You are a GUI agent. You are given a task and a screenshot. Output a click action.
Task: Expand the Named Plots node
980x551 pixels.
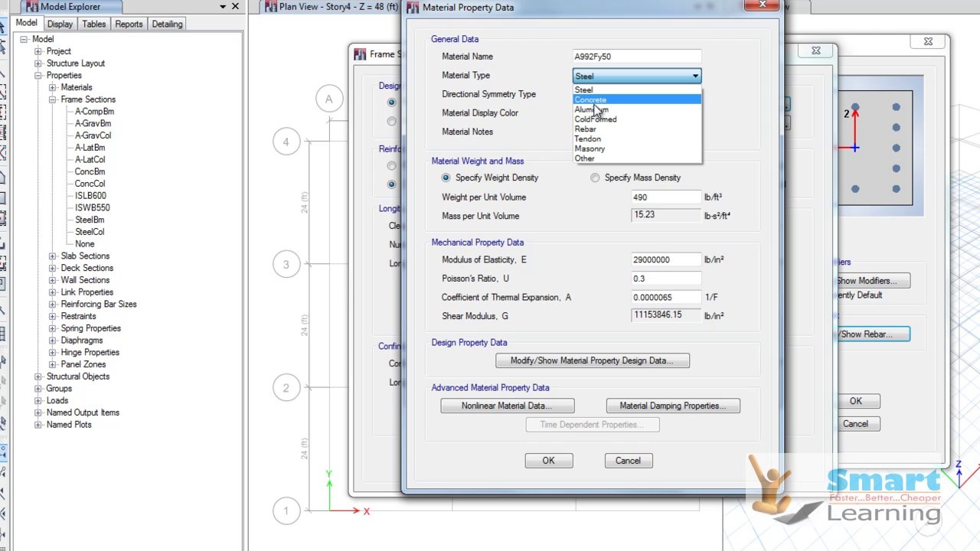[x=38, y=425]
